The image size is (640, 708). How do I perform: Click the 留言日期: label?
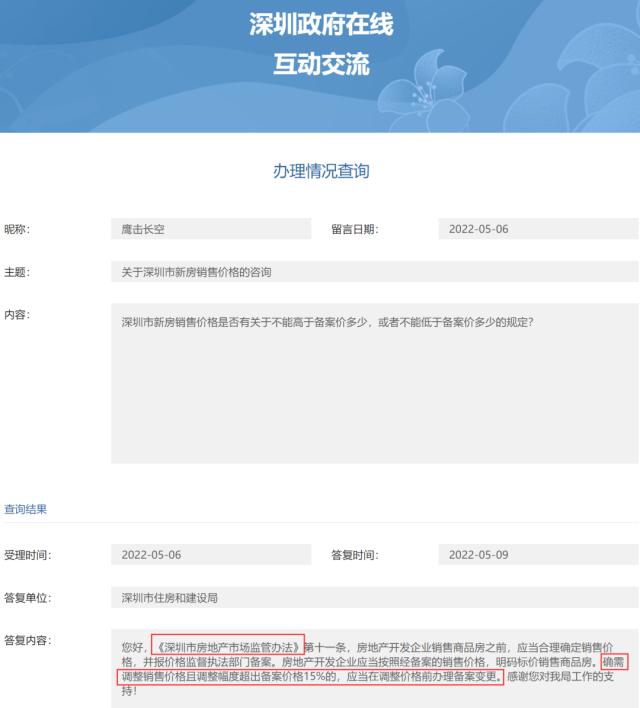(355, 229)
